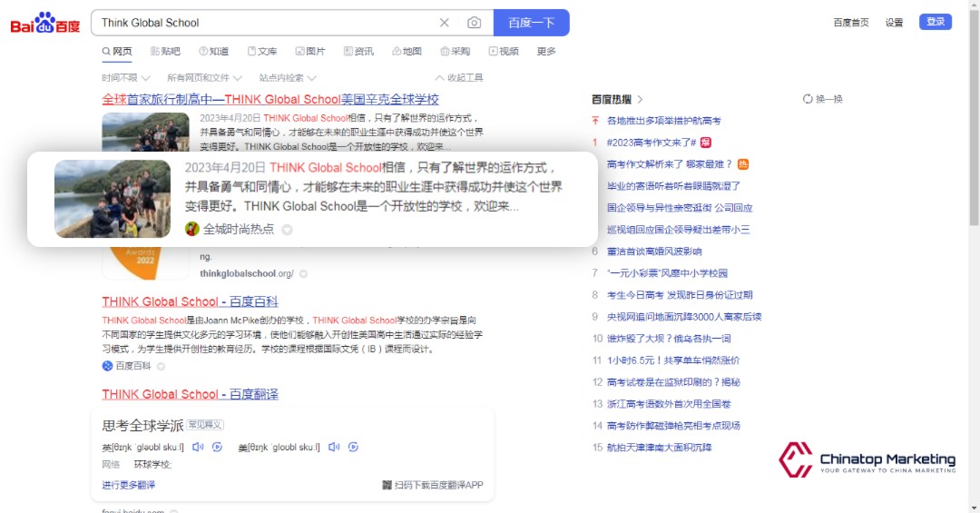This screenshot has width=980, height=513.
Task: Switch to the 视频 video tab
Action: pos(504,52)
